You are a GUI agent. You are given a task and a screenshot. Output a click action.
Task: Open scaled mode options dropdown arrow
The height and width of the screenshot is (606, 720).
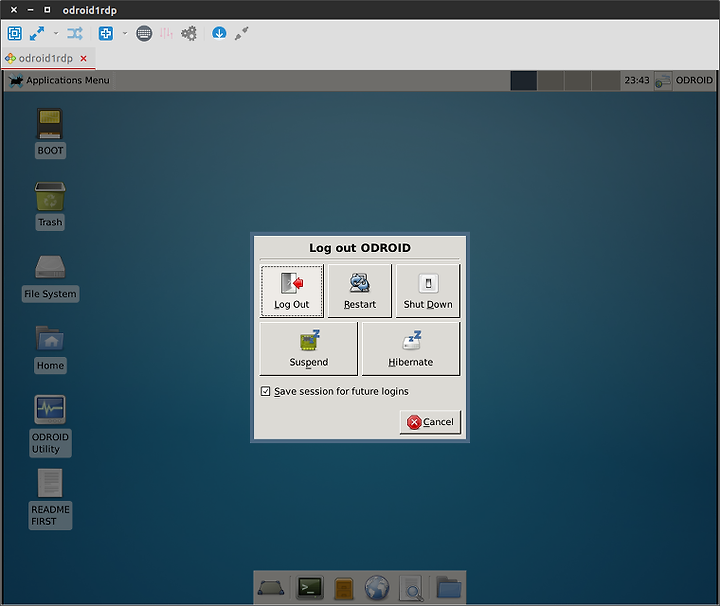click(125, 34)
